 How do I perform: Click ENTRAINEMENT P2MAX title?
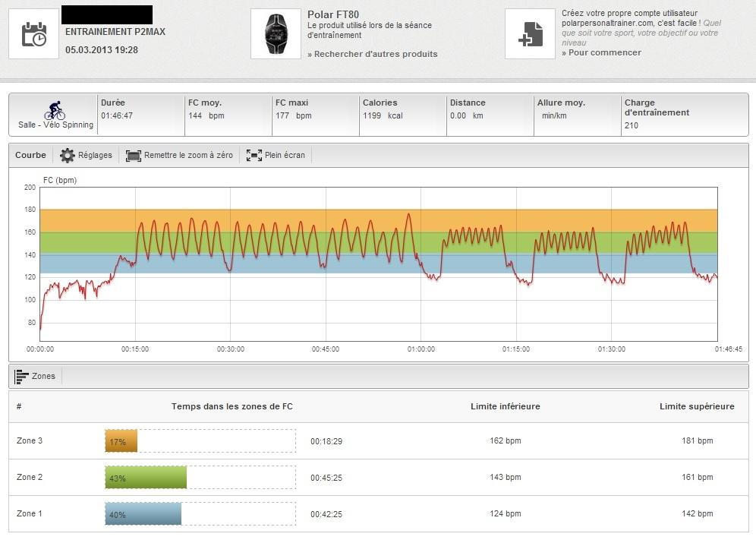[115, 32]
